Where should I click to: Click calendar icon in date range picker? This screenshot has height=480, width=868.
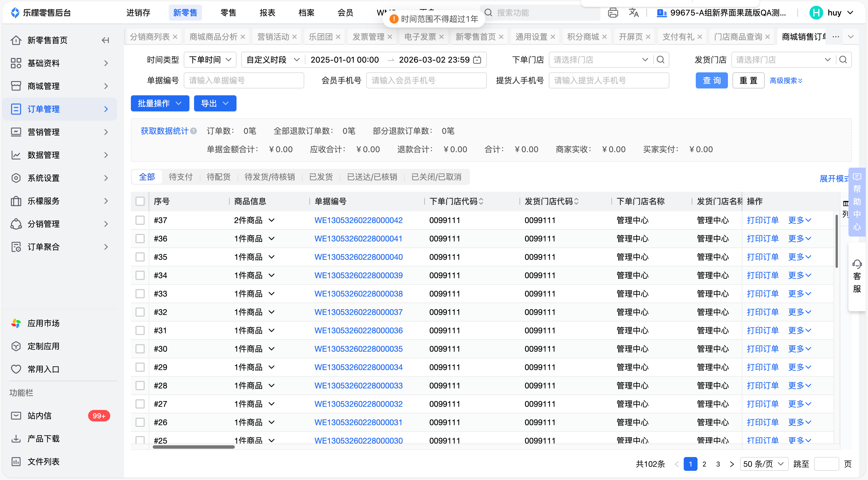[477, 60]
